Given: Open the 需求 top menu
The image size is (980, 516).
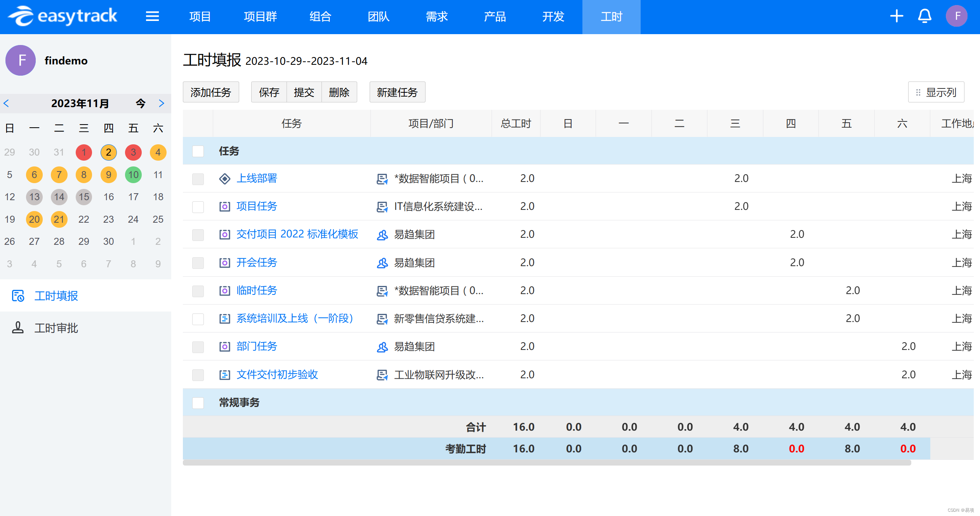Looking at the screenshot, I should pyautogui.click(x=437, y=17).
